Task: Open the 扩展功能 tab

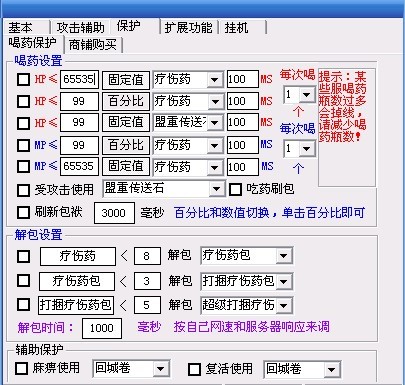Action: tap(189, 27)
